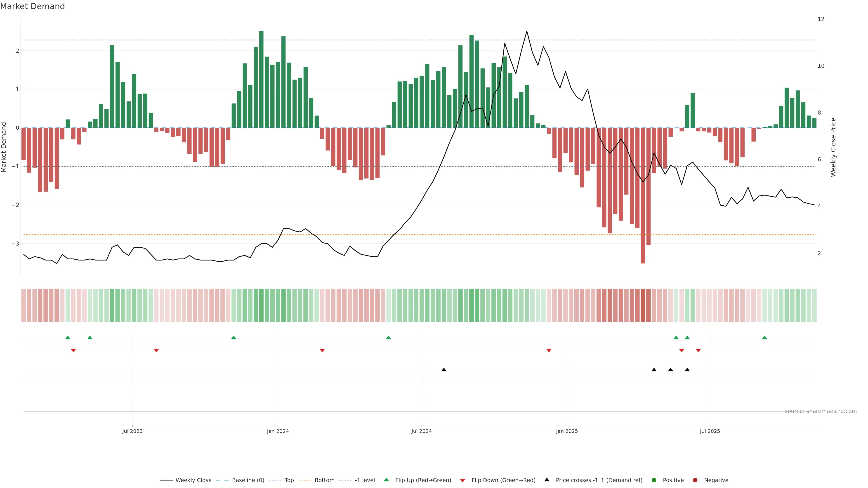Click black triangle Price crosses legend icon

547,480
